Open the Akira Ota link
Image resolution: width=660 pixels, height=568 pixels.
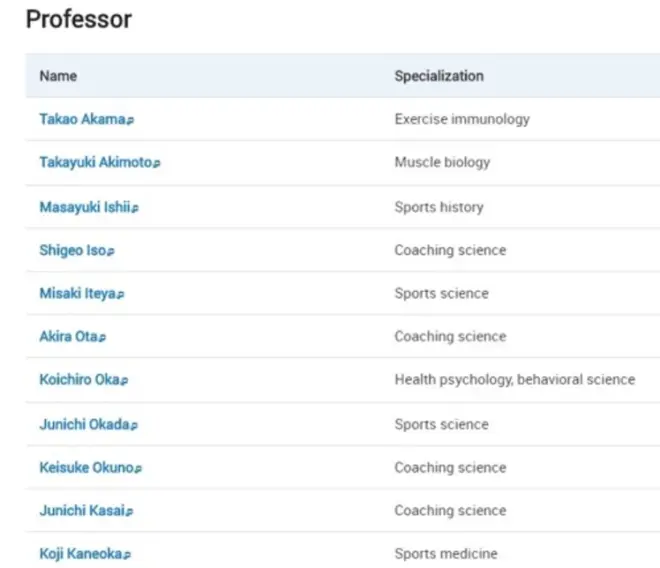(x=68, y=337)
